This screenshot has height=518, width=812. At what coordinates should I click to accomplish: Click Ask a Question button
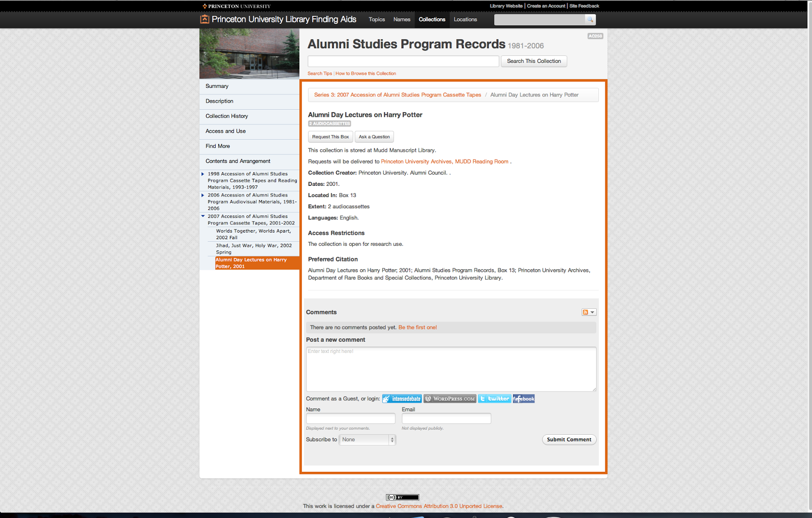point(375,137)
